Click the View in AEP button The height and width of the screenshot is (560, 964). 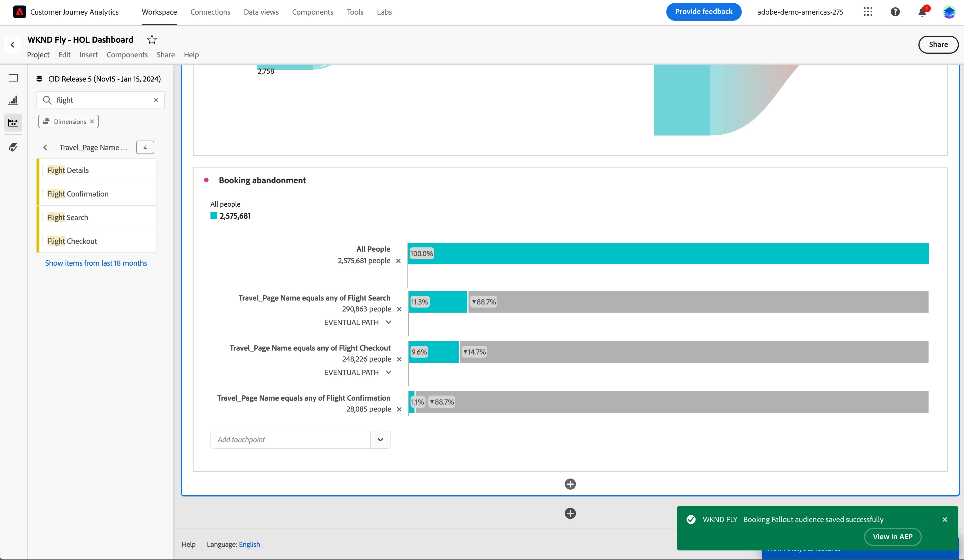click(x=893, y=537)
